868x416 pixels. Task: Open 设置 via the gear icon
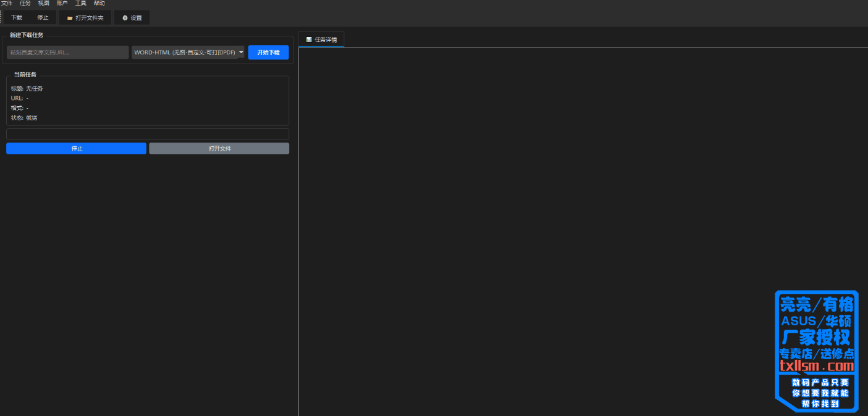click(125, 18)
